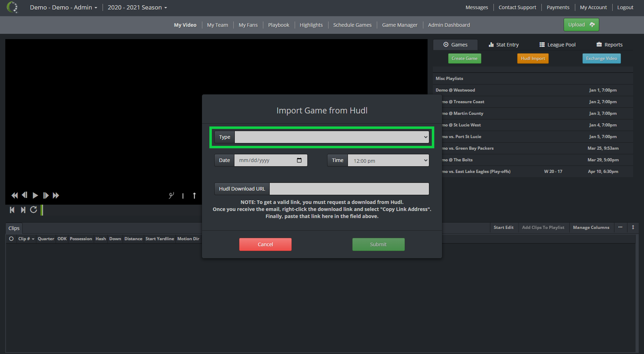Click Add Clips To Playlist
This screenshot has height=354, width=644.
(x=543, y=228)
